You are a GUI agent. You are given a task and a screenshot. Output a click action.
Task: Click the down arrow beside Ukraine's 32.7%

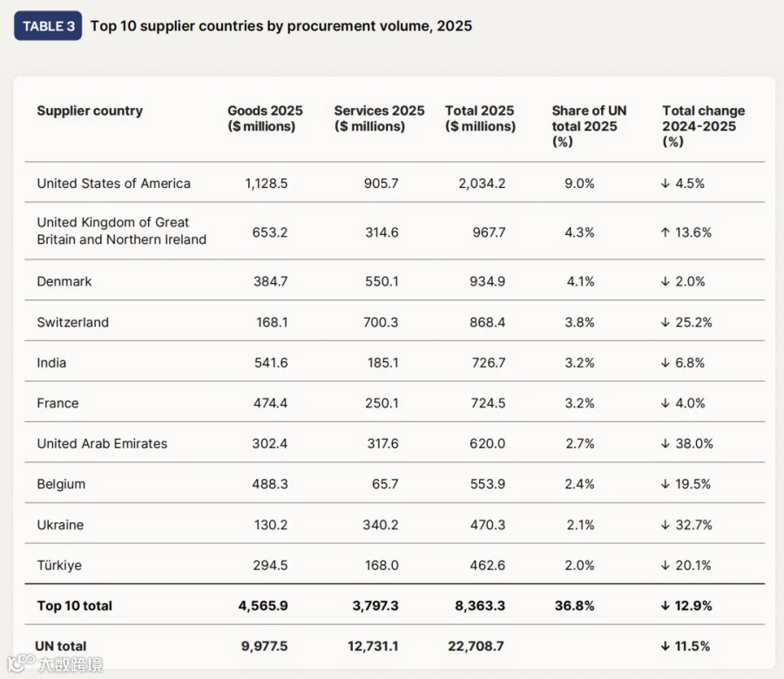tap(665, 525)
